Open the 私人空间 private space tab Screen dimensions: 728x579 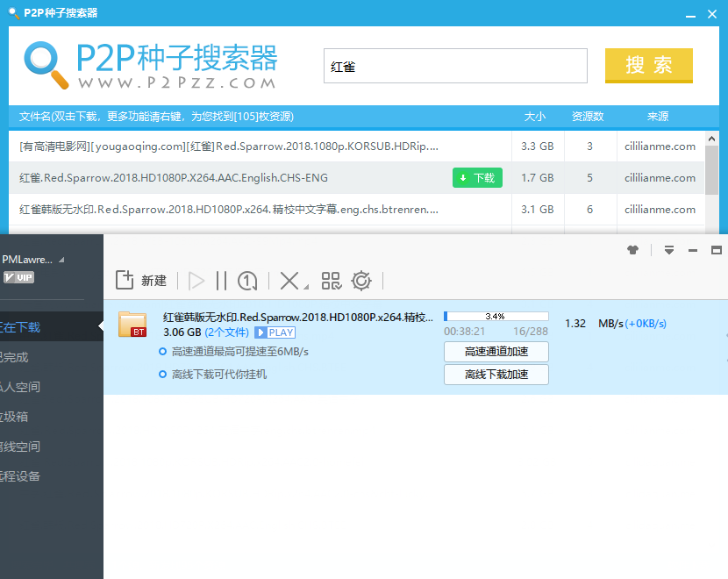52,387
